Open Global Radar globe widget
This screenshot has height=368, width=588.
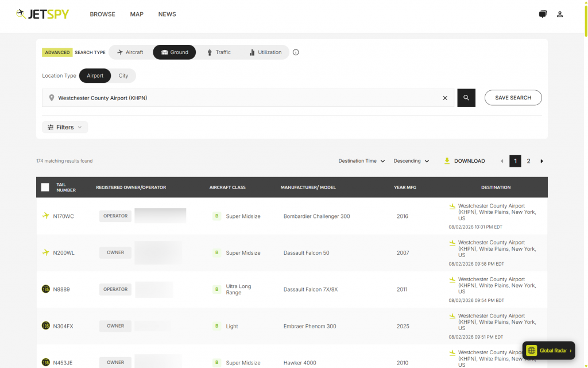(548, 351)
